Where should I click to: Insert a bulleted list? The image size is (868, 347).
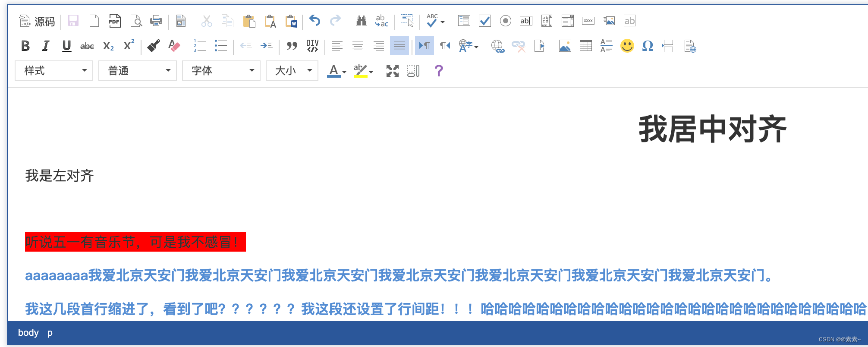pyautogui.click(x=221, y=46)
